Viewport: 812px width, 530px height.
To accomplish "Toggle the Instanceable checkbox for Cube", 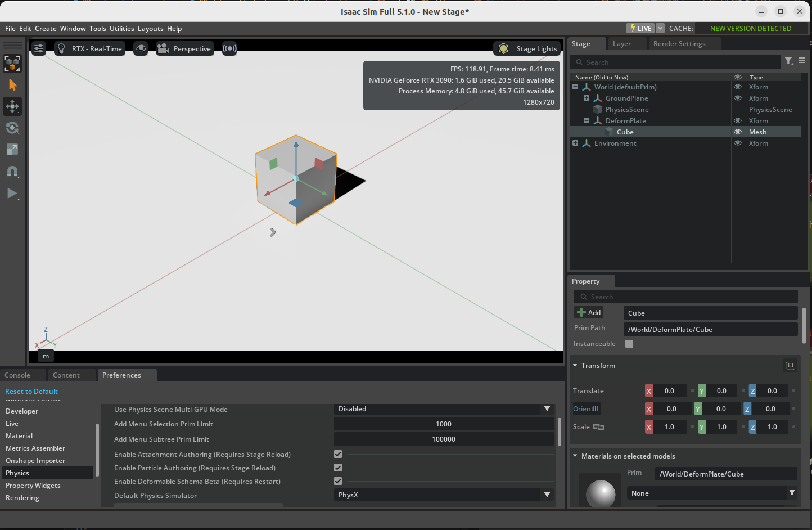I will click(629, 344).
